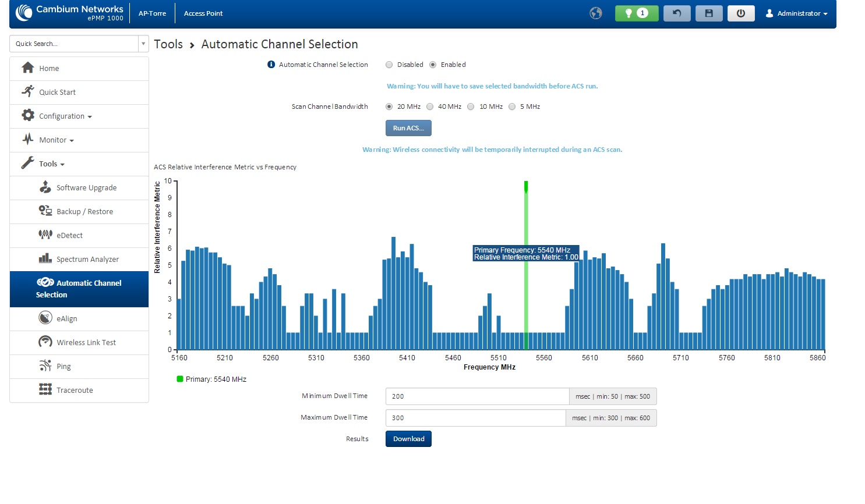
Task: Click the Access Point mode label
Action: [203, 13]
